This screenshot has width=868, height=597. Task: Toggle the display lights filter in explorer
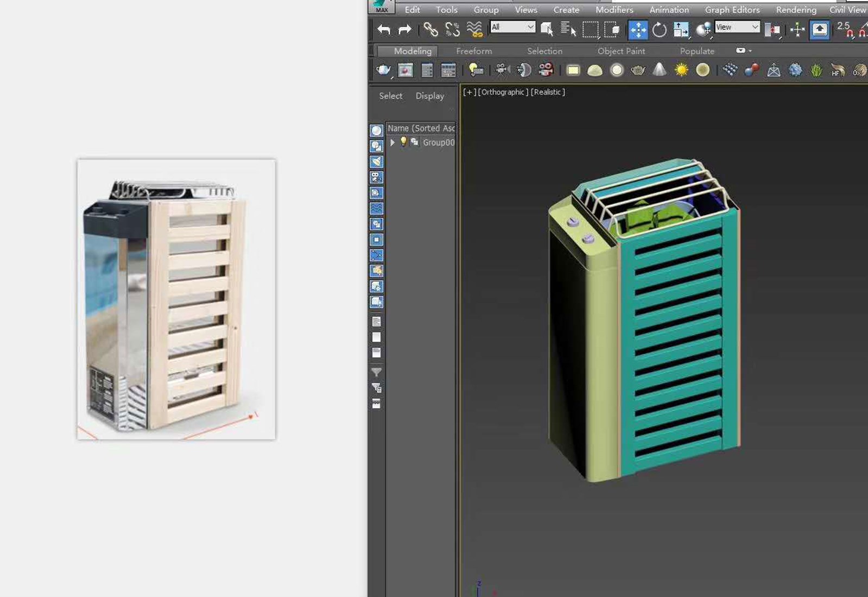[376, 162]
